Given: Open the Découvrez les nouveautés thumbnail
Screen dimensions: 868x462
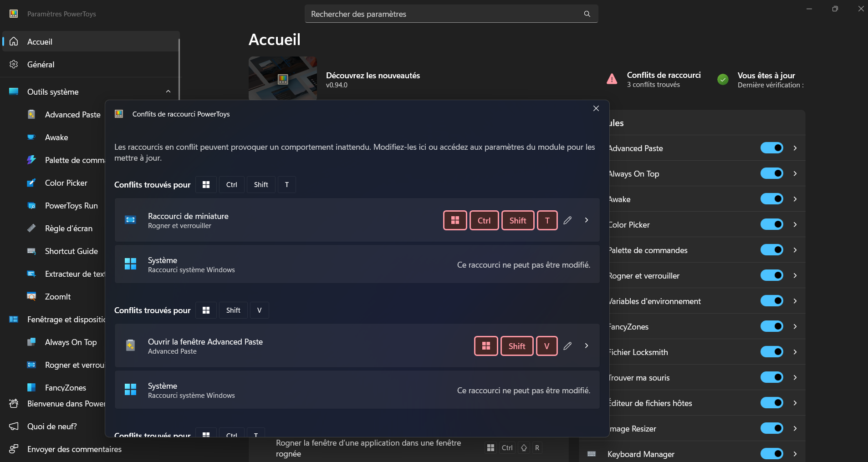Looking at the screenshot, I should 282,78.
